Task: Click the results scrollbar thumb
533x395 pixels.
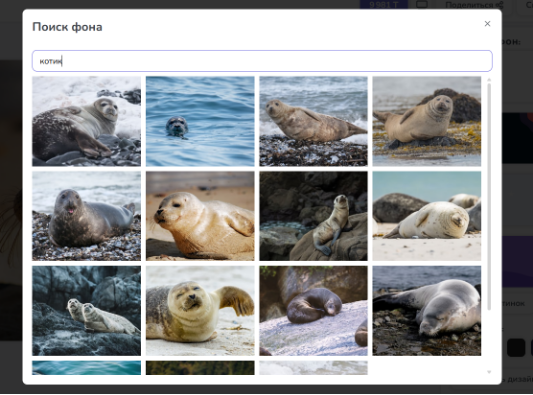Action: (x=489, y=196)
